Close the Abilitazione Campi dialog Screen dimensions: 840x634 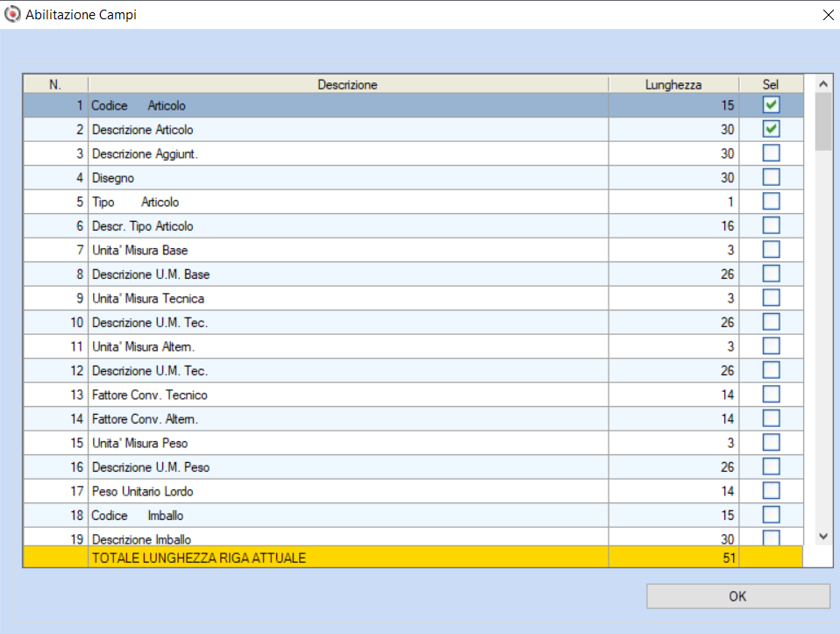tap(828, 15)
